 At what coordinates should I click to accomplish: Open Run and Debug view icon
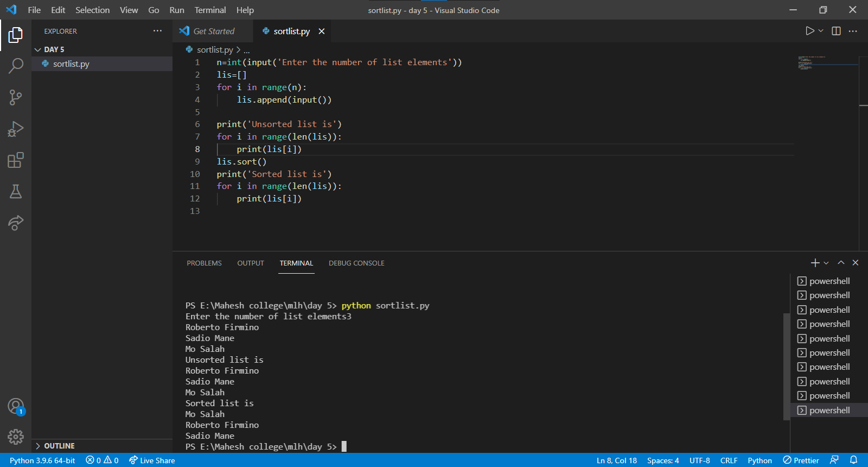coord(16,129)
